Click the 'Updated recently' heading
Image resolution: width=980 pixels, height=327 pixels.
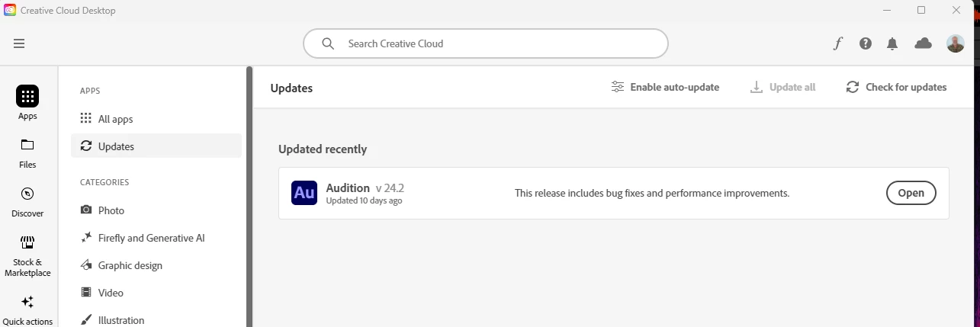click(323, 149)
